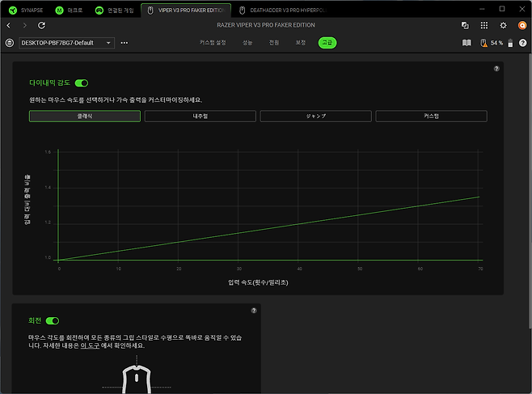Toggle the 회전 rotation switch
The height and width of the screenshot is (394, 532).
53,321
